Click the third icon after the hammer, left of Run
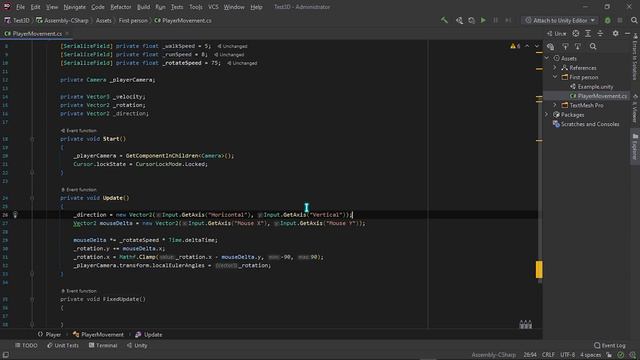The image size is (640, 360). [471, 20]
